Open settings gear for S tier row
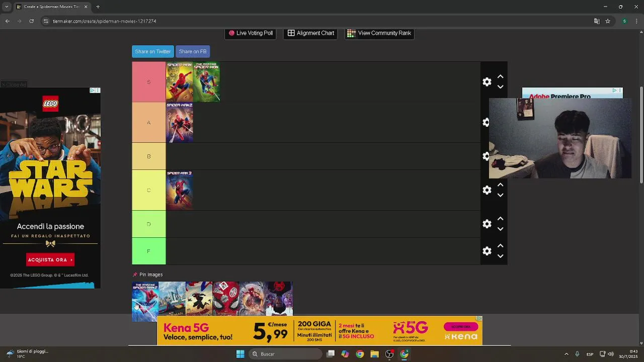Image resolution: width=644 pixels, height=362 pixels. 487,81
